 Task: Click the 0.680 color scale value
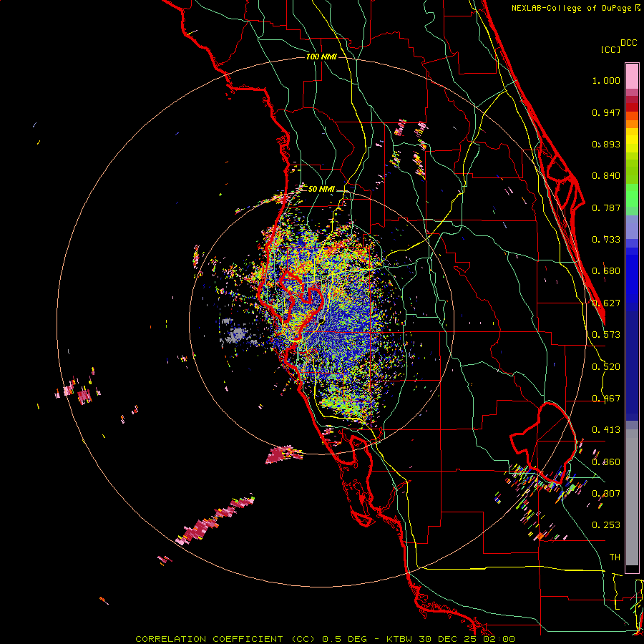coord(606,271)
